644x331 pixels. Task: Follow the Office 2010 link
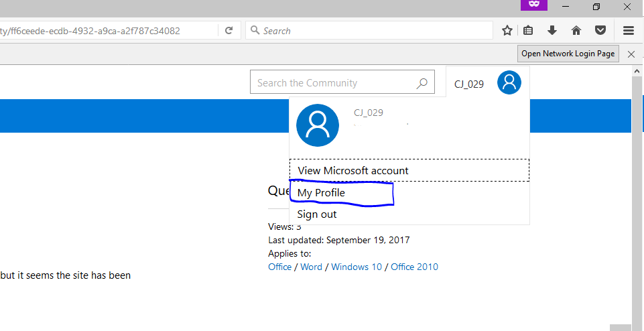point(414,267)
